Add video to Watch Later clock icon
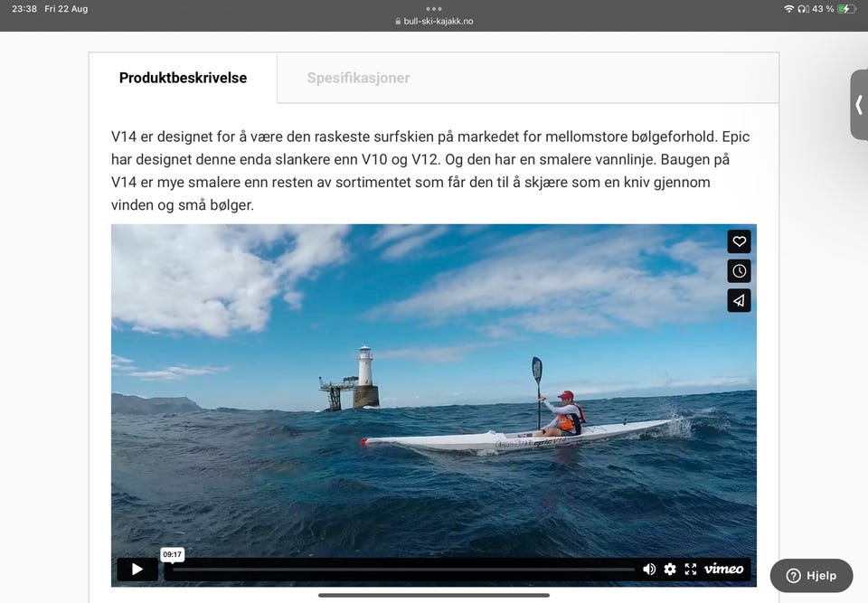 [739, 271]
